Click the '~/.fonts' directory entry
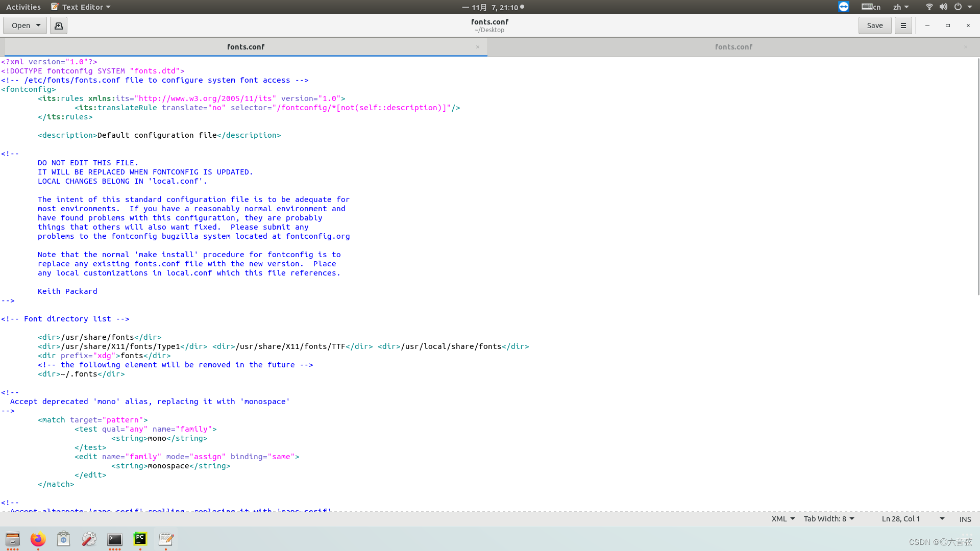The height and width of the screenshot is (551, 980). (x=79, y=374)
